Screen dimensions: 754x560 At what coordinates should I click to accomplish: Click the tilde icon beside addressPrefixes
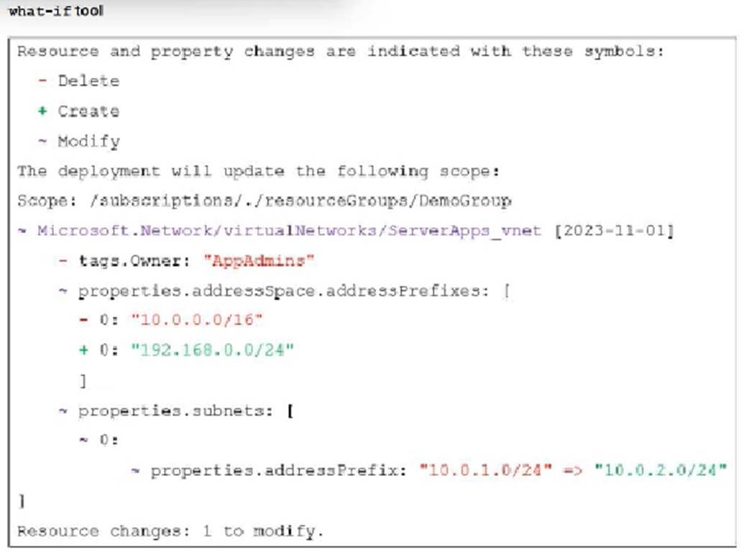(x=65, y=290)
